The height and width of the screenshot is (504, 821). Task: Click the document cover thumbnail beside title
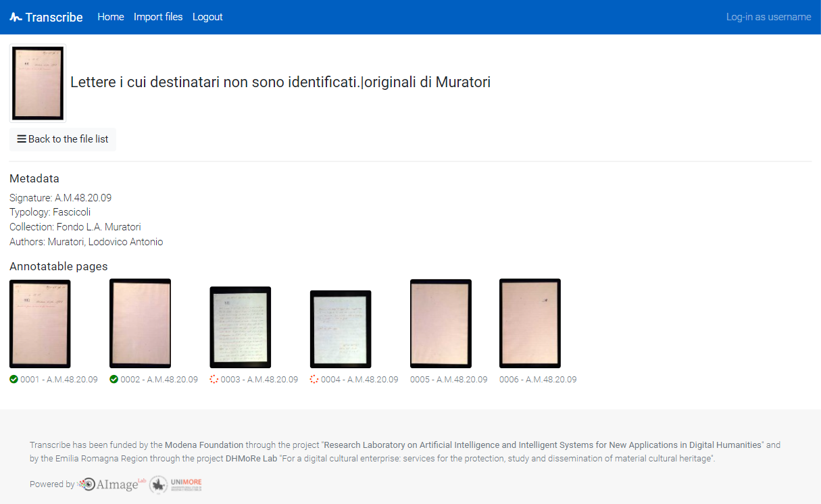pyautogui.click(x=38, y=83)
